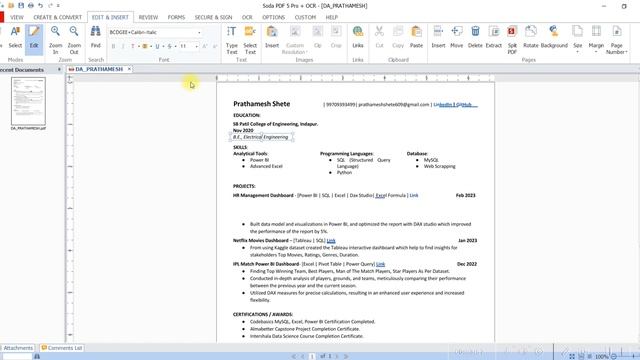The width and height of the screenshot is (640, 360).
Task: Open the OPTIONS ribbon tab
Action: (x=273, y=17)
